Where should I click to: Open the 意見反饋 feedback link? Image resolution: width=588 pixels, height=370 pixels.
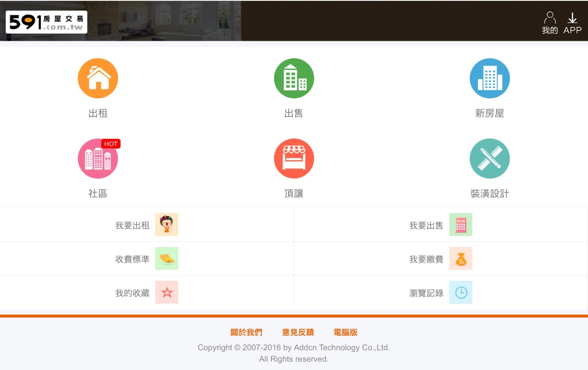(x=298, y=332)
